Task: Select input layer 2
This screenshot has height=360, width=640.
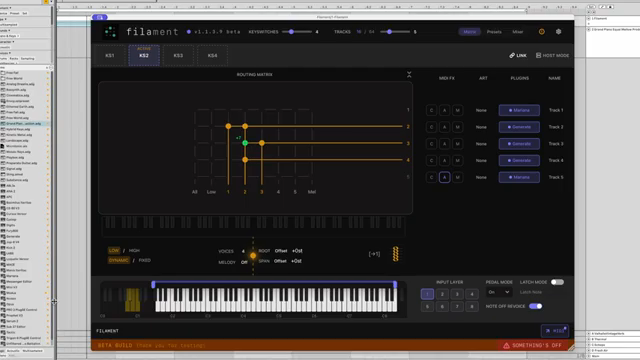Action: click(x=442, y=294)
